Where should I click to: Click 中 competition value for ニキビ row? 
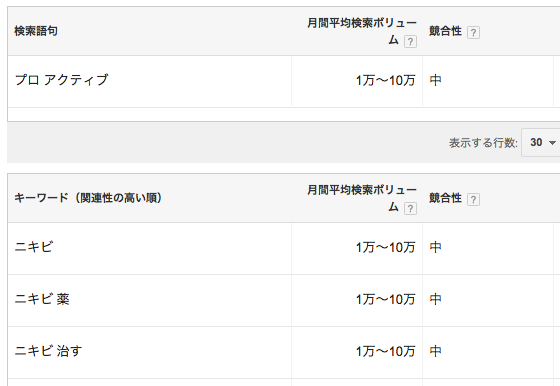pyautogui.click(x=435, y=247)
